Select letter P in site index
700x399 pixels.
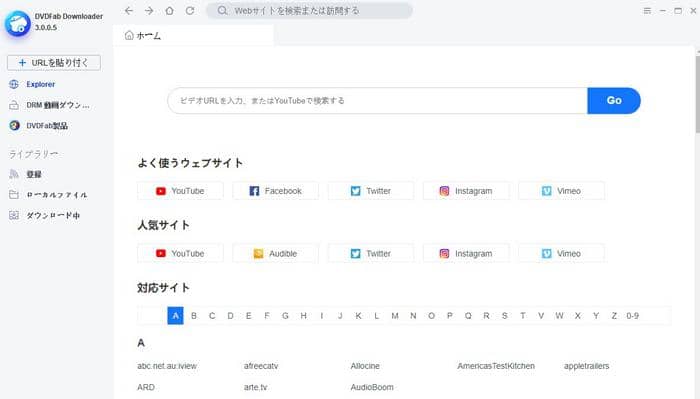(450, 316)
